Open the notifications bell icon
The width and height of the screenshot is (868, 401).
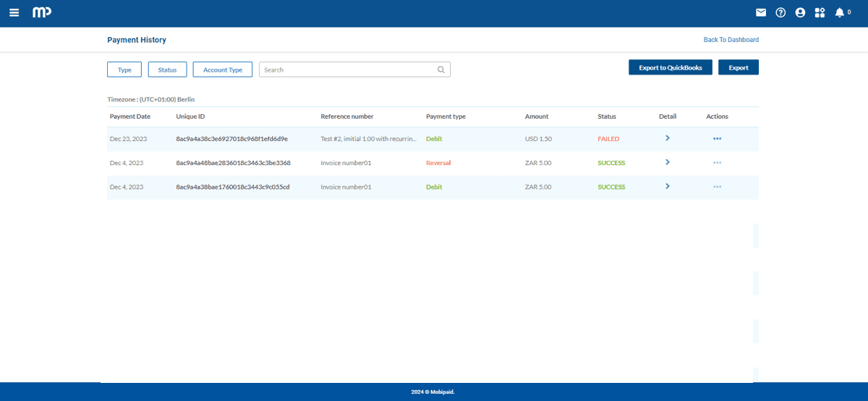coord(839,13)
